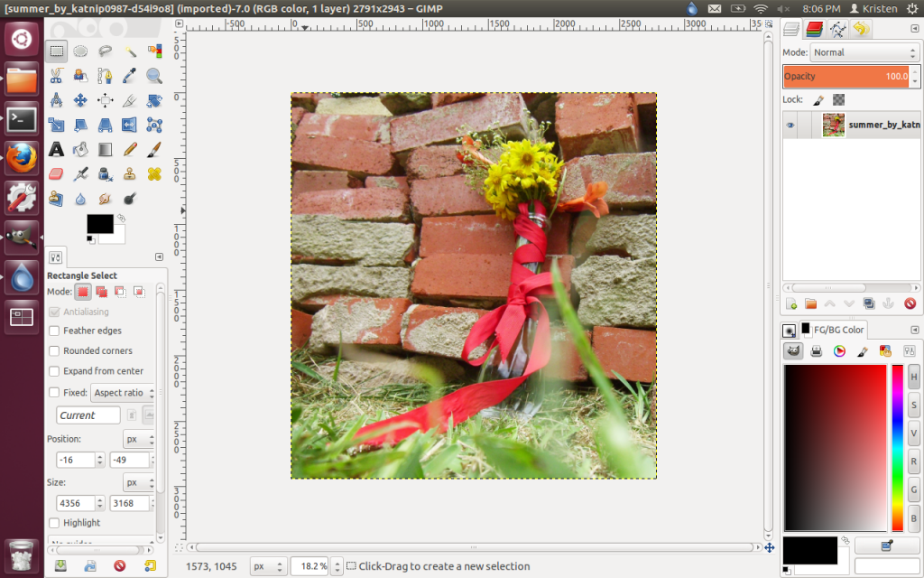Activate the Fuzzy Select magic wand tool
This screenshot has height=578, width=924.
pos(130,51)
